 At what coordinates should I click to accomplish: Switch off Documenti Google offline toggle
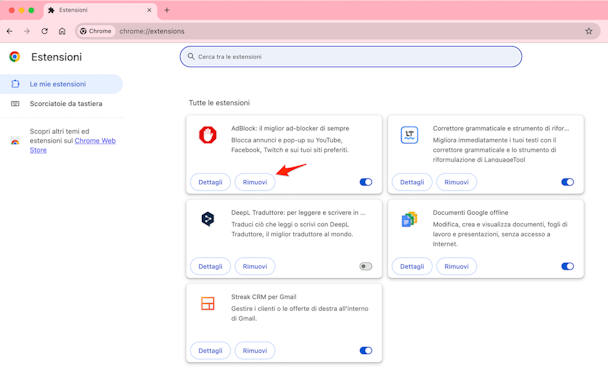[x=567, y=266]
